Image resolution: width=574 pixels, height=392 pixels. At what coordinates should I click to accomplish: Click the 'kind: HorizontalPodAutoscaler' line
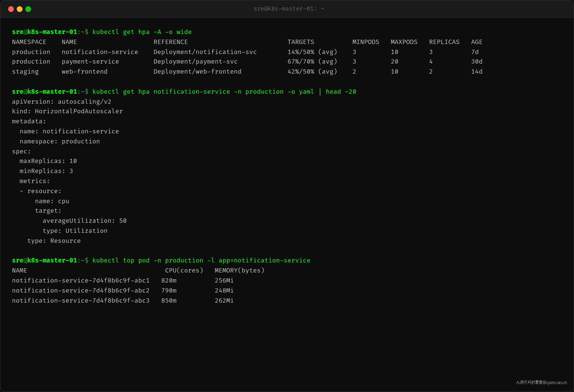[x=67, y=111]
